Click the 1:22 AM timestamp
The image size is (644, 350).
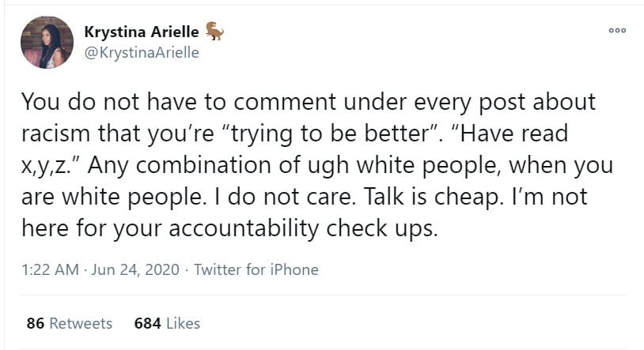point(49,269)
